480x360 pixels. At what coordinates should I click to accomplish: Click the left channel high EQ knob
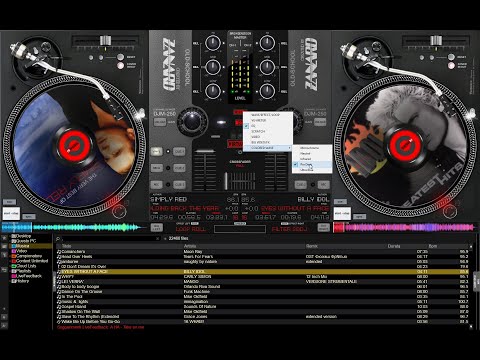coord(212,43)
